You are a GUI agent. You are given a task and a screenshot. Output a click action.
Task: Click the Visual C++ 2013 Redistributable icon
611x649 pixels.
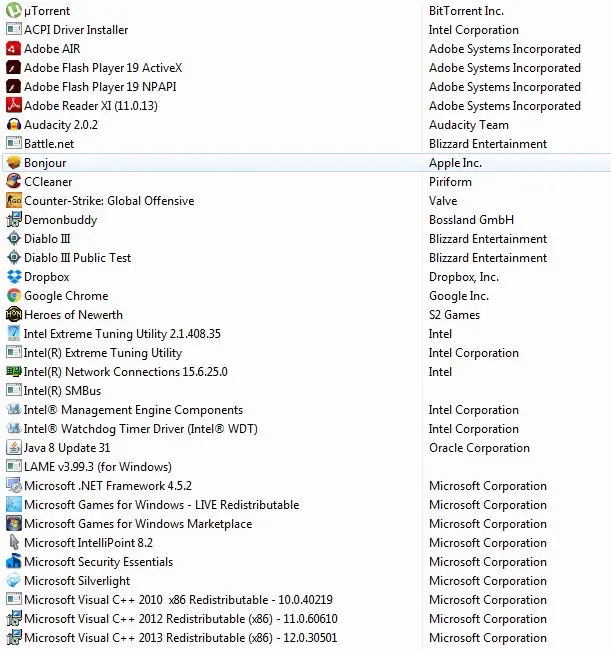pyautogui.click(x=14, y=638)
